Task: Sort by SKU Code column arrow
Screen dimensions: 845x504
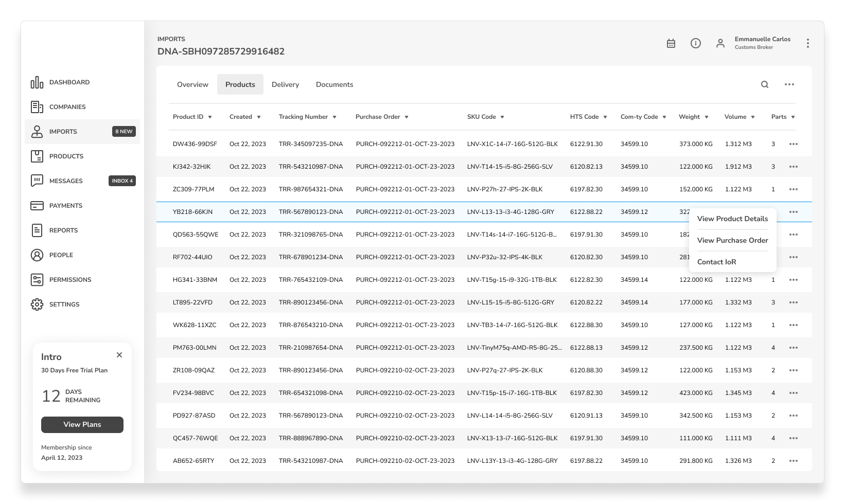Action: 502,117
